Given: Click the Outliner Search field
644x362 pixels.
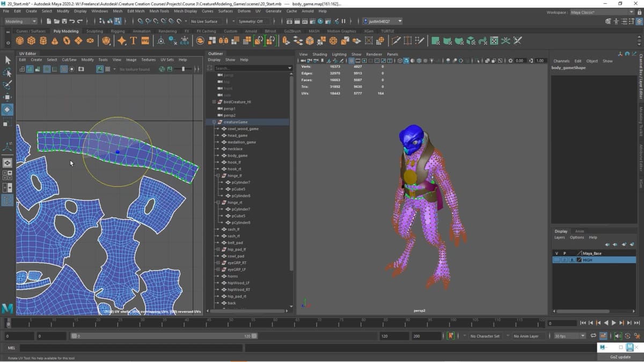Looking at the screenshot, I should pos(252,68).
